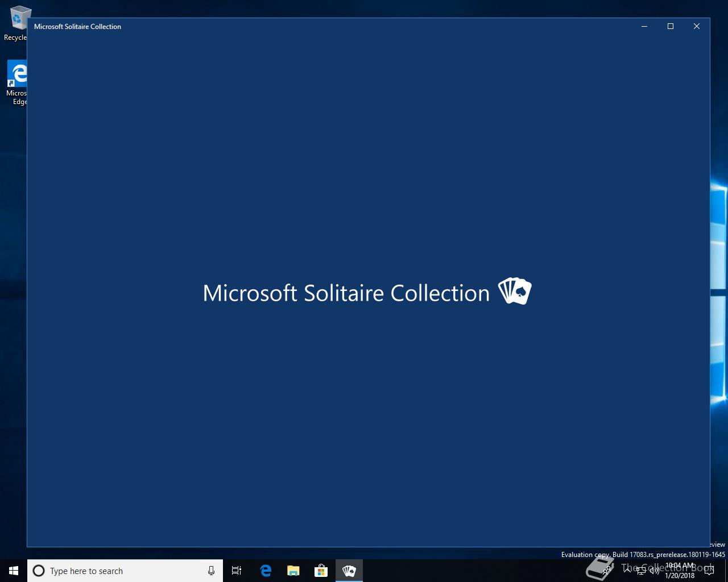The width and height of the screenshot is (728, 582).
Task: Close the Microsoft Solitaire Collection window
Action: pyautogui.click(x=697, y=26)
